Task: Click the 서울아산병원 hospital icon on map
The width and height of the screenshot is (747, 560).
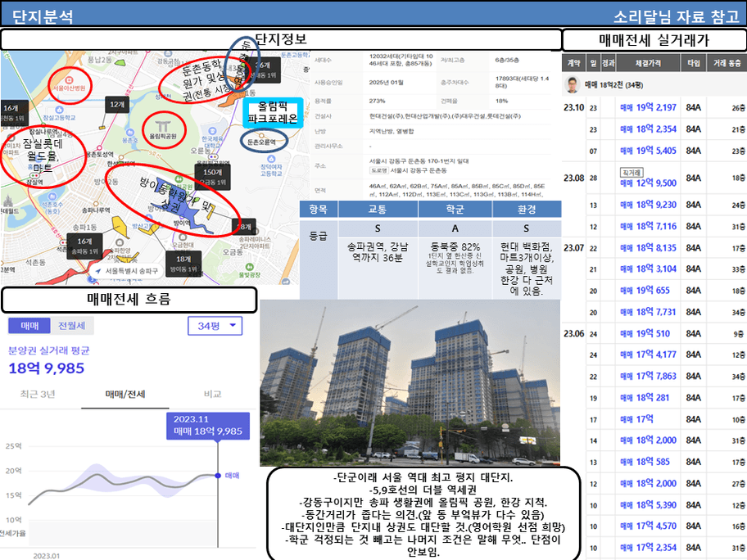Action: pyautogui.click(x=69, y=79)
